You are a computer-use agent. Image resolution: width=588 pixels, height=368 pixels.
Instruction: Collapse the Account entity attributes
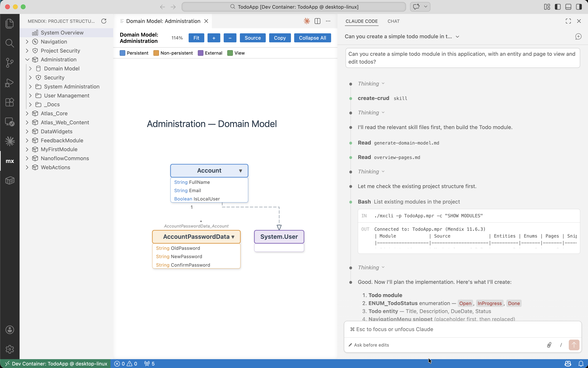tap(240, 171)
